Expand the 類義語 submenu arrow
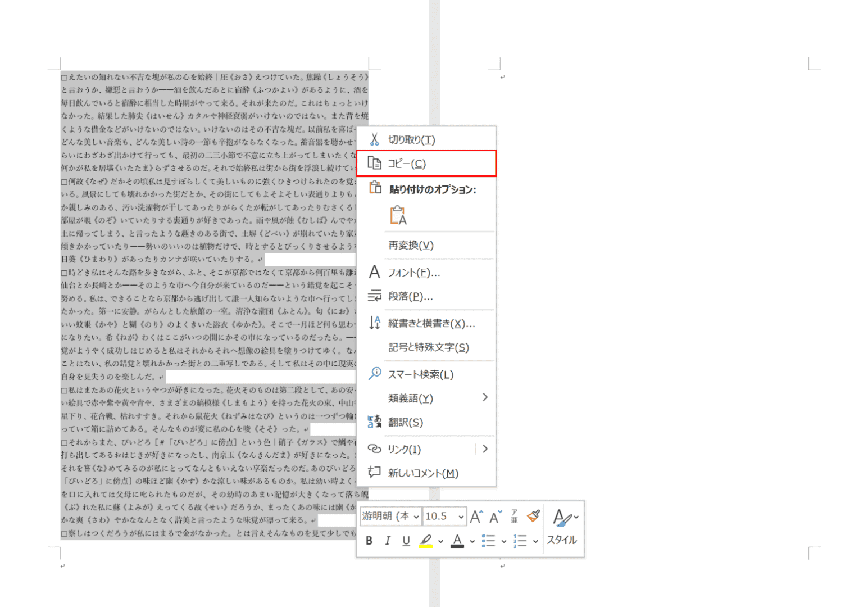 coord(485,397)
